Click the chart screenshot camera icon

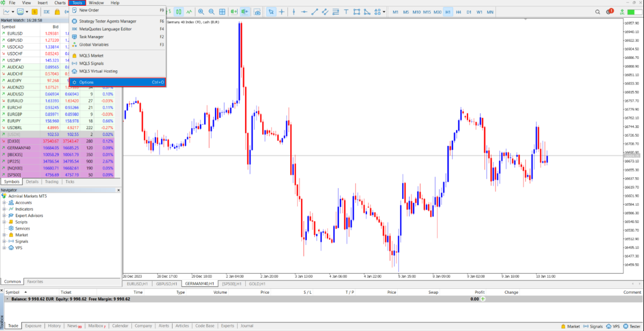(x=257, y=12)
